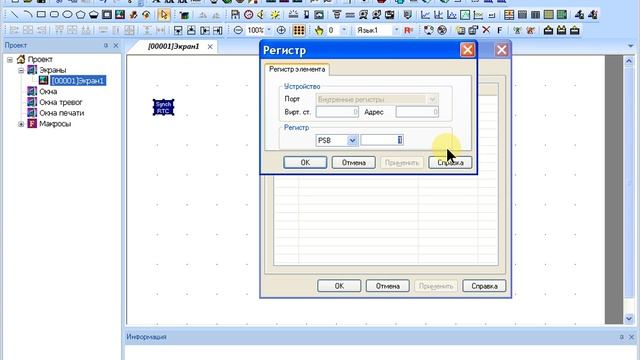This screenshot has width=640, height=360.
Task: Select Окна печати in the project tree
Action: (x=62, y=113)
